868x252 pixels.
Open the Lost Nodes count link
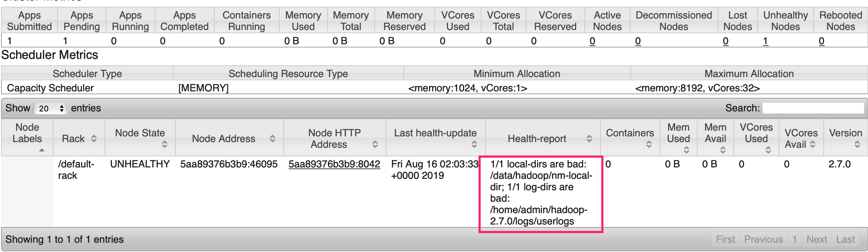tap(725, 41)
